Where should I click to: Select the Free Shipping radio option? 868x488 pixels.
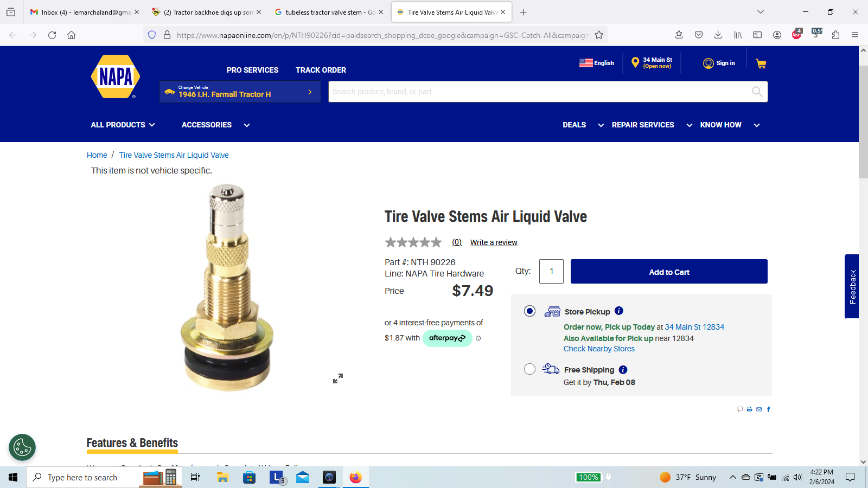[x=529, y=369]
